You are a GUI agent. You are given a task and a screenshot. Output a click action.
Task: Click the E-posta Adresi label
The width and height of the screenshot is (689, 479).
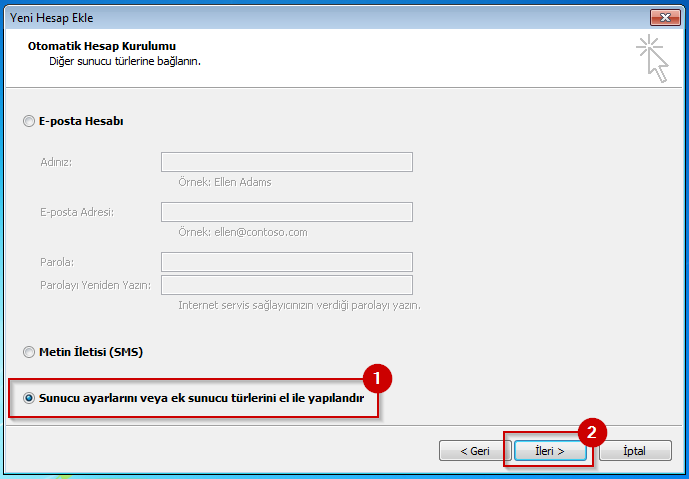click(76, 212)
